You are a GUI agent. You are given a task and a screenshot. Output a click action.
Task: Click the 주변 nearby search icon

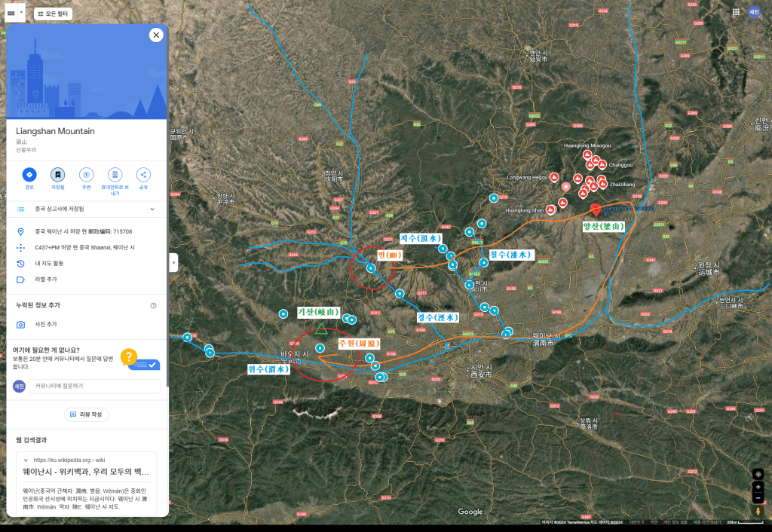[x=86, y=175]
